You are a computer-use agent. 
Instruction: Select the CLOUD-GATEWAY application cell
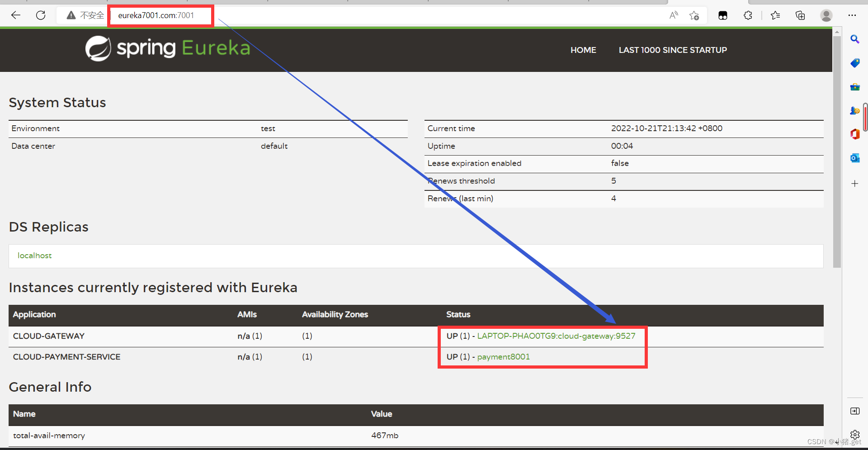point(49,336)
